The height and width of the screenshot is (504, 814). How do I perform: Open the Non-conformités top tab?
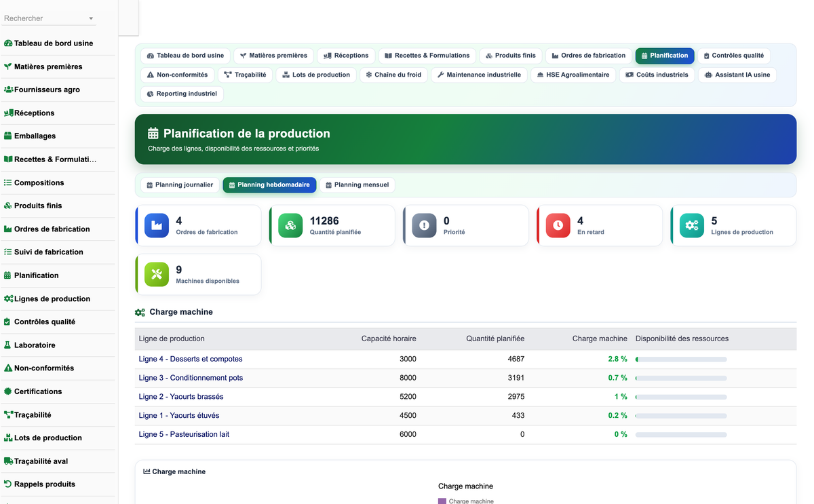178,75
